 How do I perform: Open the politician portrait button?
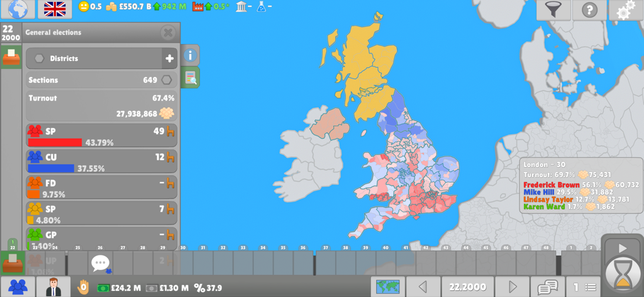pos(53,287)
